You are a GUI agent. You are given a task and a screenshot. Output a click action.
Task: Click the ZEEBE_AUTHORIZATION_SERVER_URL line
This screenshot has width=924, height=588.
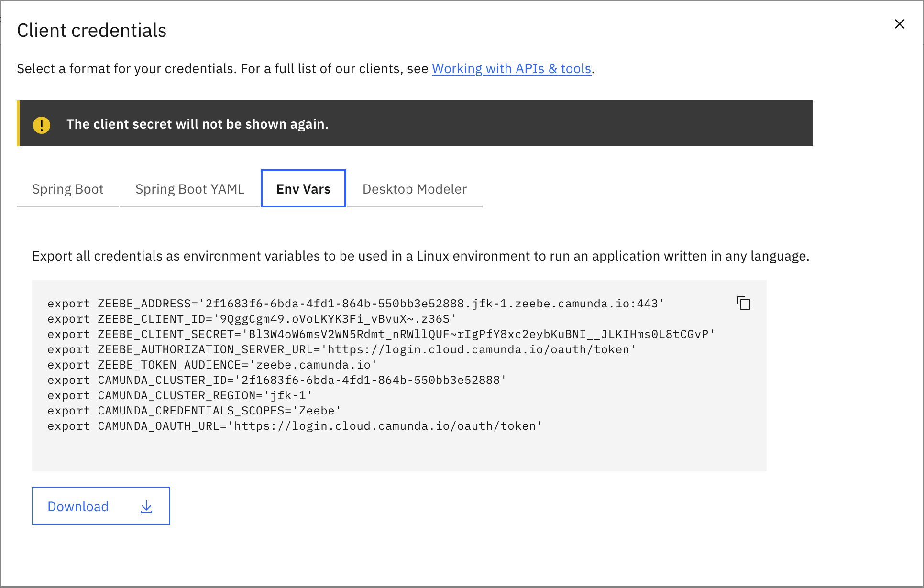(x=341, y=350)
